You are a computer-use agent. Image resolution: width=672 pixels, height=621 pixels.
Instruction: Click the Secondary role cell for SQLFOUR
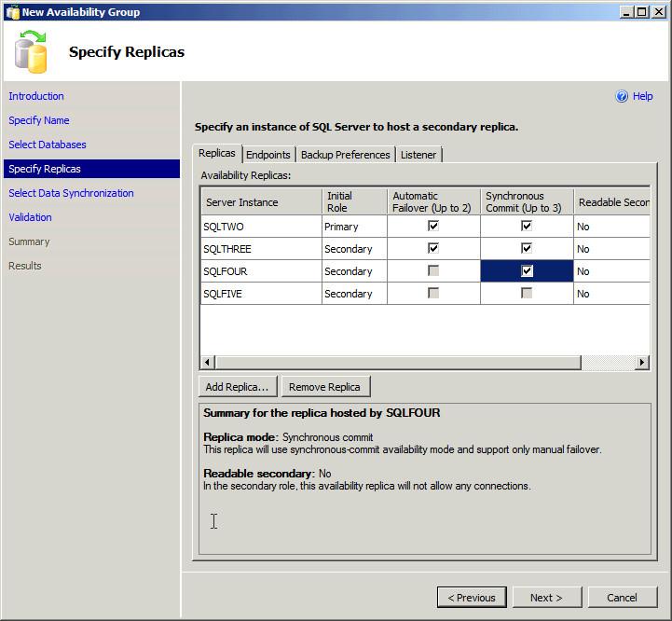[354, 271]
